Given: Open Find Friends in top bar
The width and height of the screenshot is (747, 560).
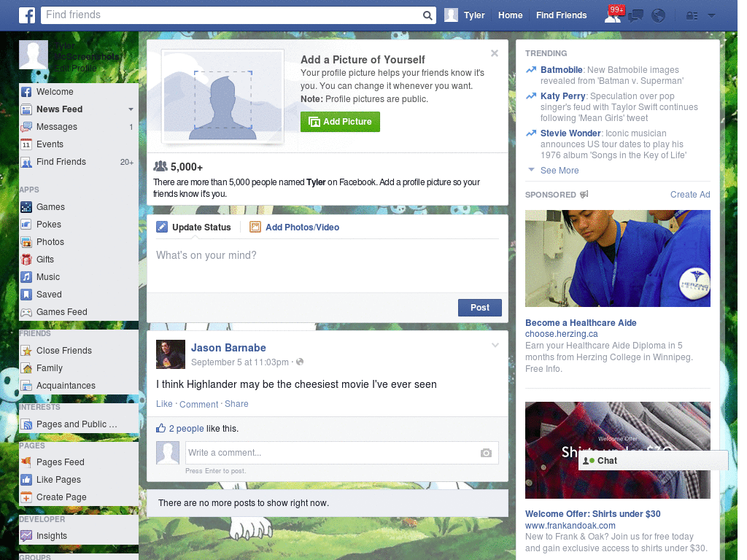Looking at the screenshot, I should [x=561, y=15].
